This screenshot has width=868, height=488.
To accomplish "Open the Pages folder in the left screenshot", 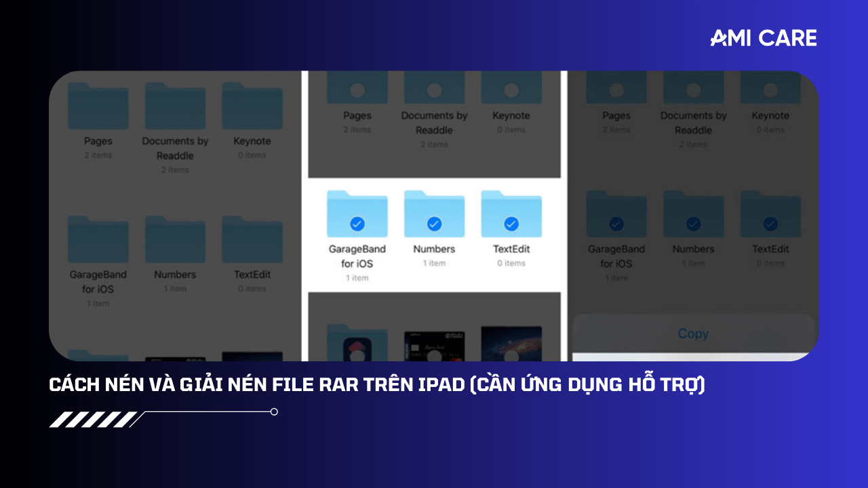I will coord(98,106).
